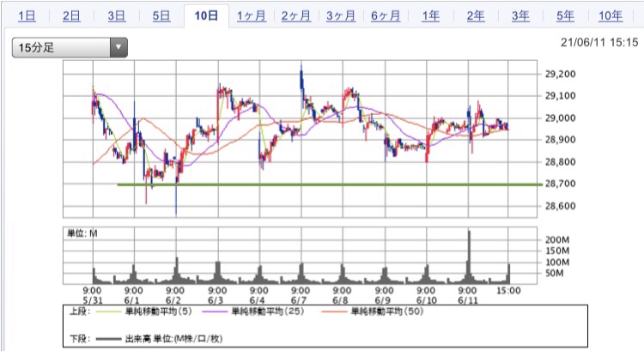Click the 単位: M label in volume chart

pyautogui.click(x=82, y=233)
